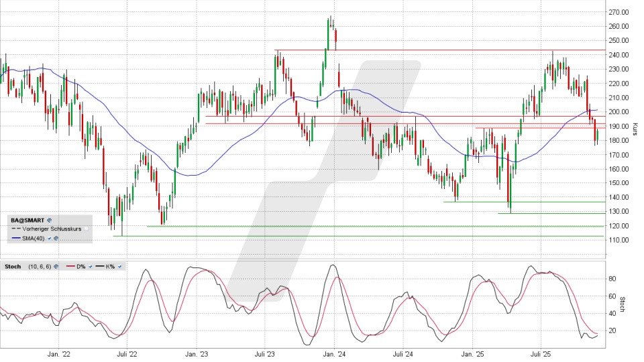This screenshot has width=644, height=362.
Task: Select the Stoch indicator title
Action: click(x=13, y=267)
